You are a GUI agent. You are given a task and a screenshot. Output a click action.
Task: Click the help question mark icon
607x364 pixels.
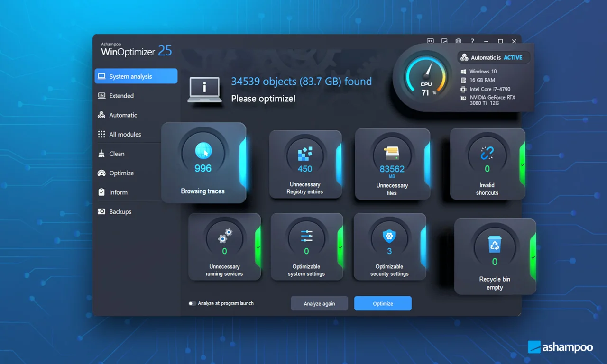[472, 41]
